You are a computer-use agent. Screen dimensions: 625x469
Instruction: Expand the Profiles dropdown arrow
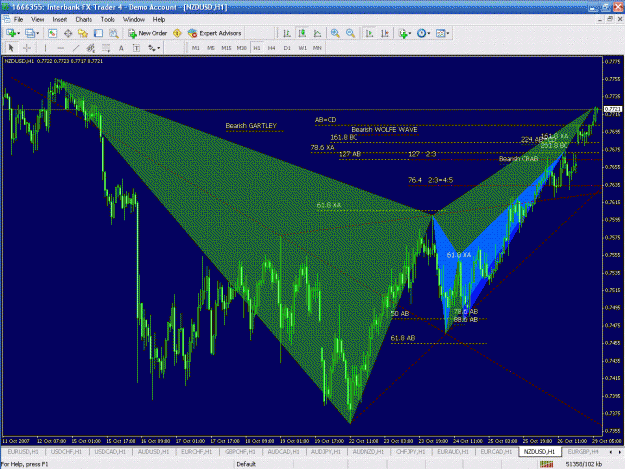(x=37, y=33)
